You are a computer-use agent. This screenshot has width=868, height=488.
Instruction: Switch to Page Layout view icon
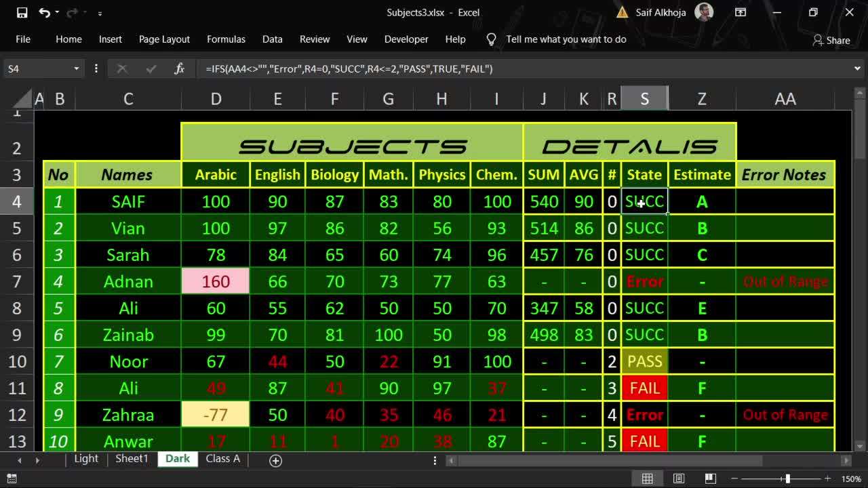point(679,479)
